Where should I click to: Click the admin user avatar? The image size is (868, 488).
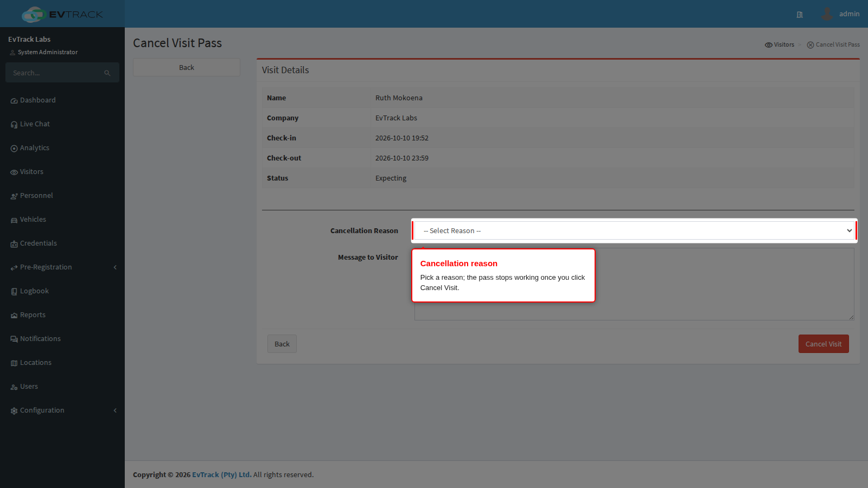tap(827, 14)
